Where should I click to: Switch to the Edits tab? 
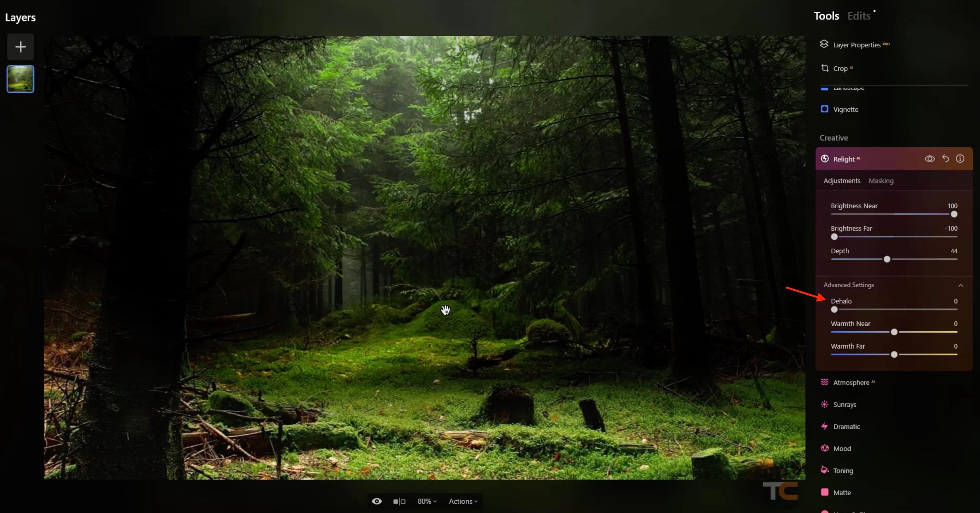point(858,16)
